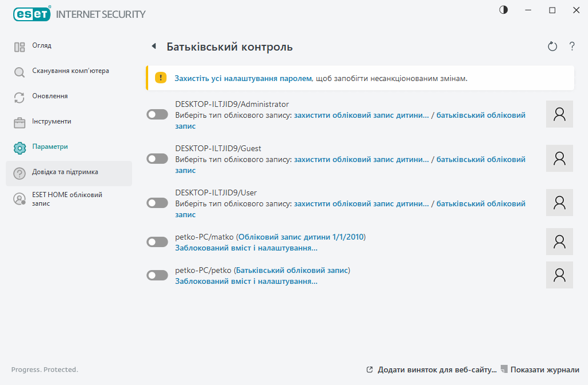
Task: Open help question mark icon
Action: coord(572,47)
